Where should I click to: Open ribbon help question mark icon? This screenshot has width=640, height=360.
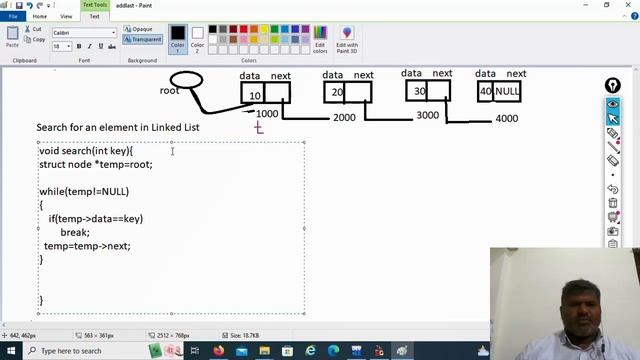pos(634,16)
